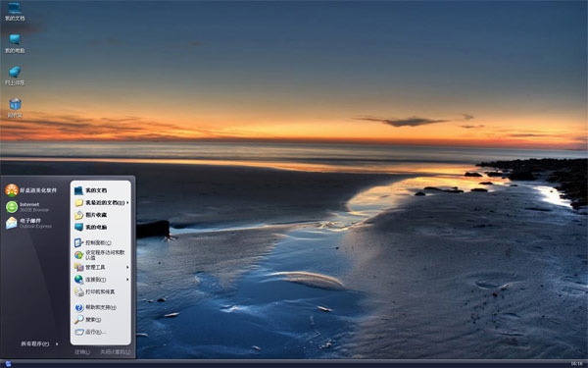Open 打印机和传真 entry
Image resolution: width=588 pixels, height=368 pixels.
click(x=101, y=291)
